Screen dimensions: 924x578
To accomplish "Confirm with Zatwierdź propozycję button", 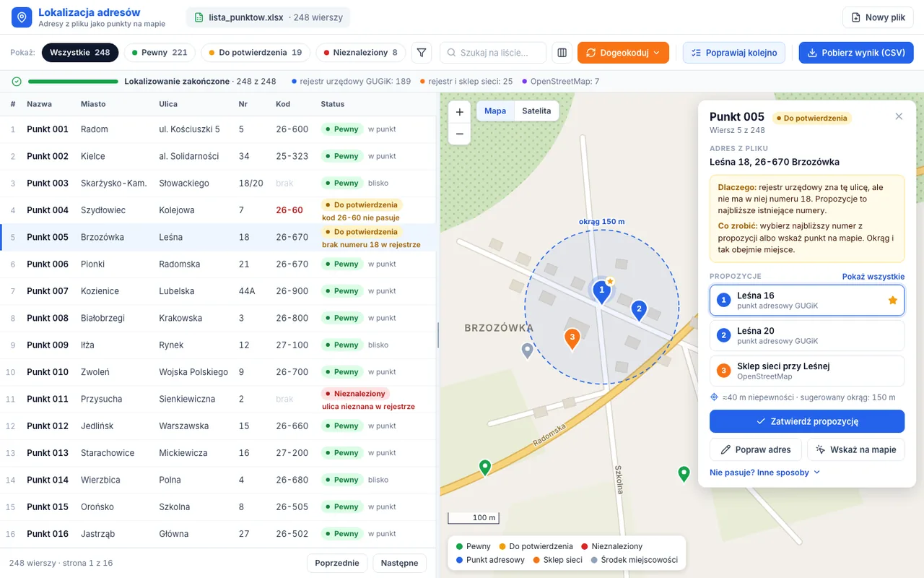I will click(807, 421).
